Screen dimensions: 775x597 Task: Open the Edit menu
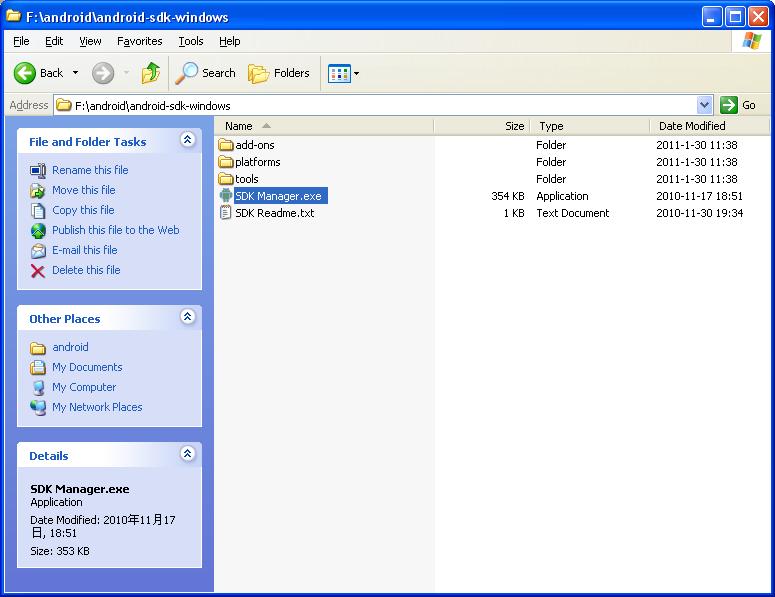point(54,41)
